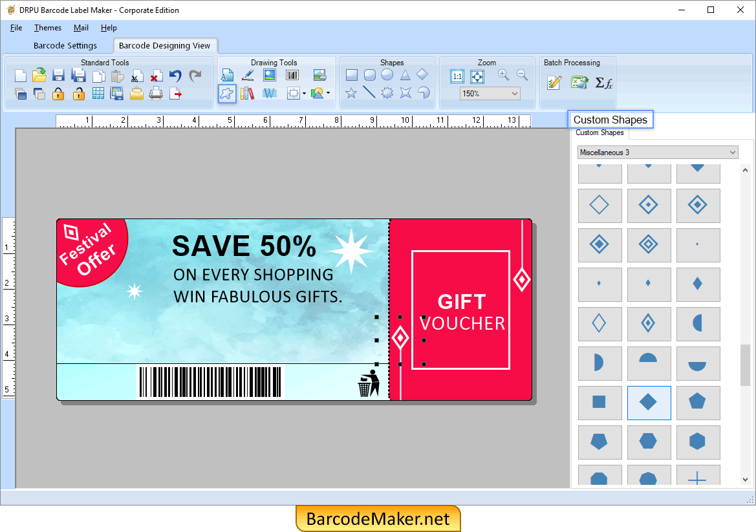Viewport: 756px width, 532px height.
Task: Click the Print icon in Standard Tools
Action: [156, 94]
